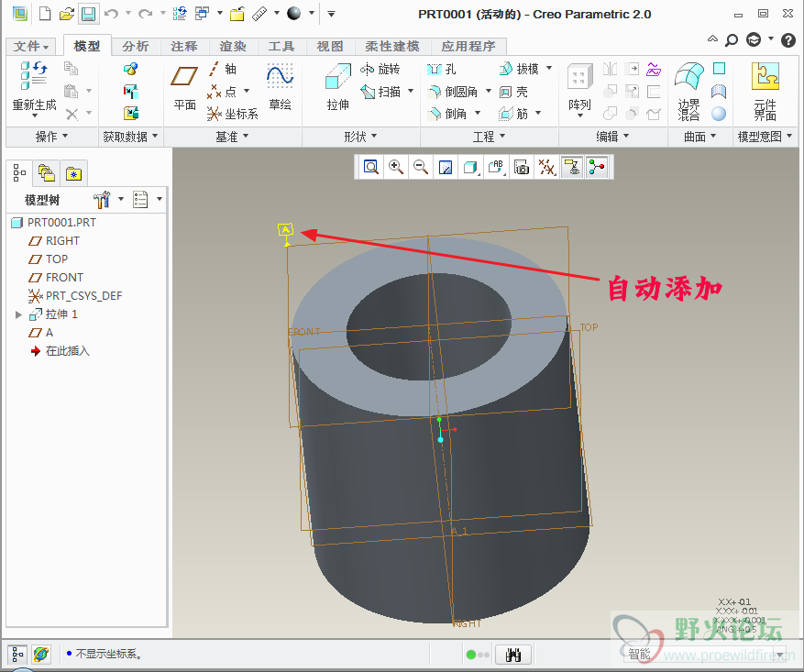The width and height of the screenshot is (804, 672).
Task: Select the TOP datum plane in model tree
Action: [49, 259]
